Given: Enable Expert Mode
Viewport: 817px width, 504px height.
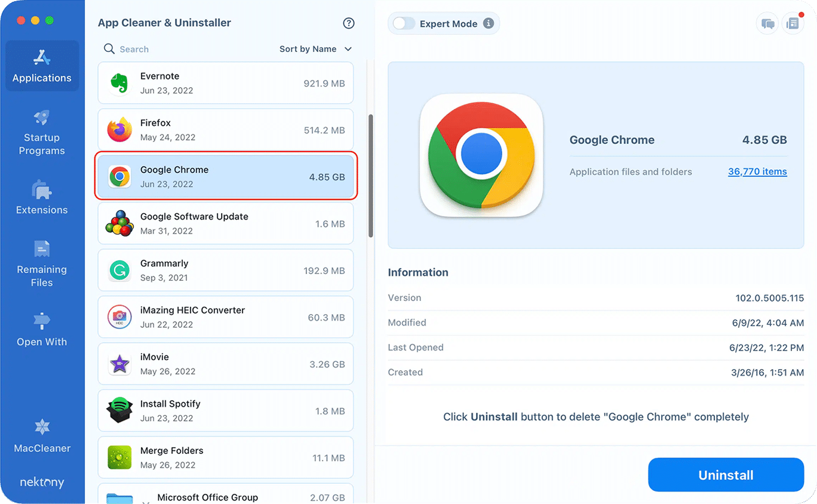Looking at the screenshot, I should pyautogui.click(x=403, y=23).
